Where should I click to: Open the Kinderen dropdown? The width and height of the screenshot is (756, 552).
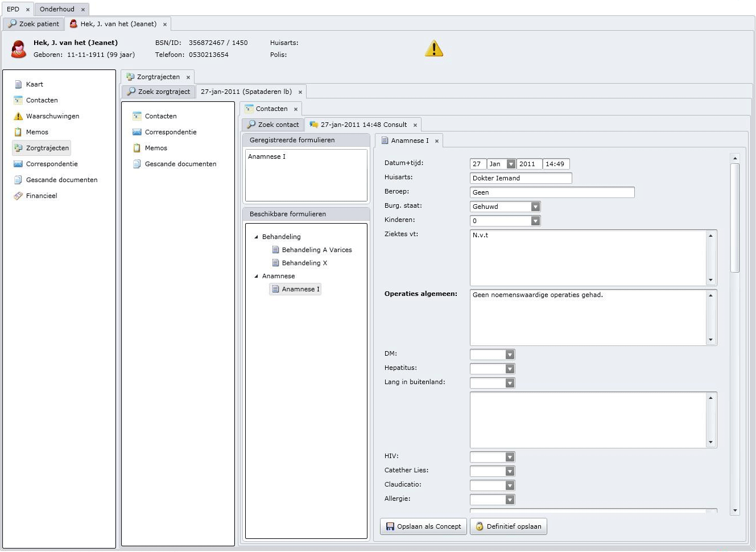535,221
